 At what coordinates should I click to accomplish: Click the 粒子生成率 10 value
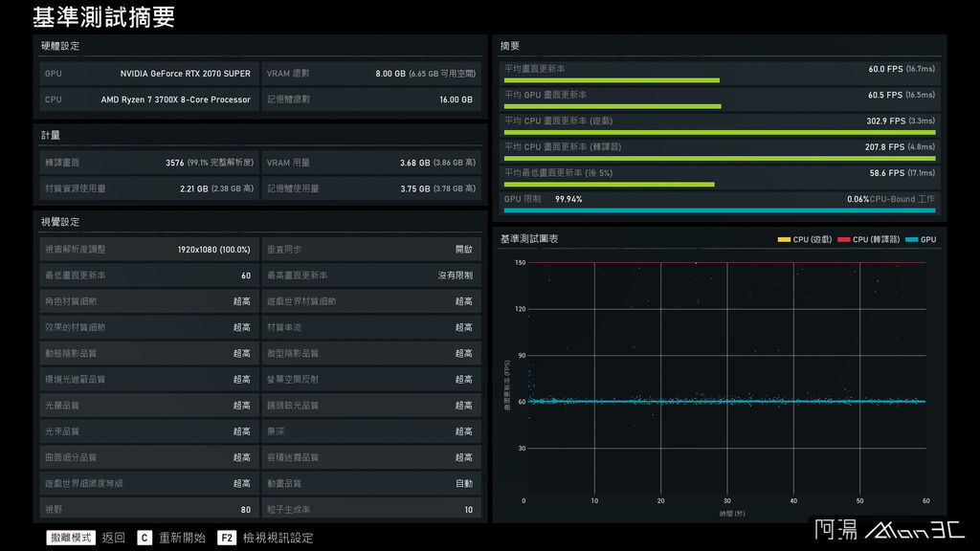point(468,510)
